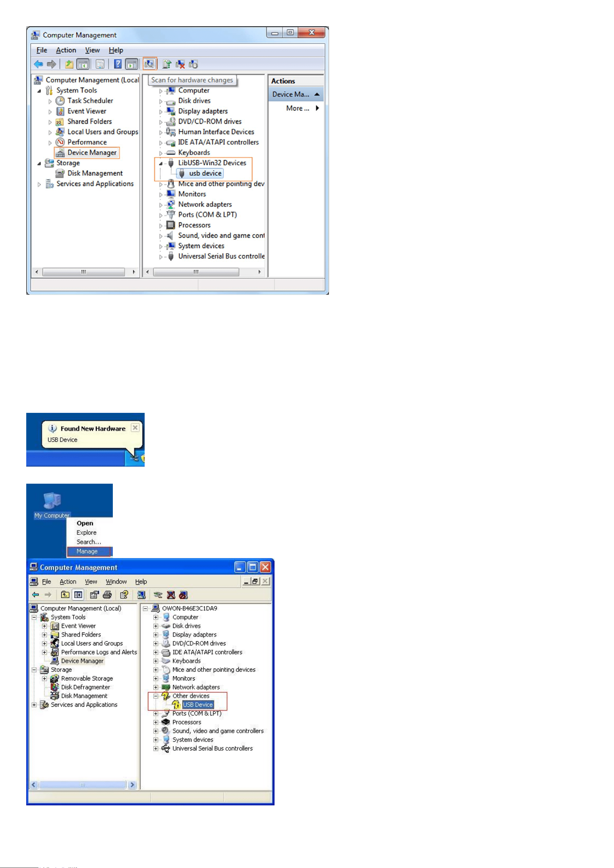Click the Back arrow in the XP Computer Management toolbar
The height and width of the screenshot is (868, 614).
(x=35, y=595)
